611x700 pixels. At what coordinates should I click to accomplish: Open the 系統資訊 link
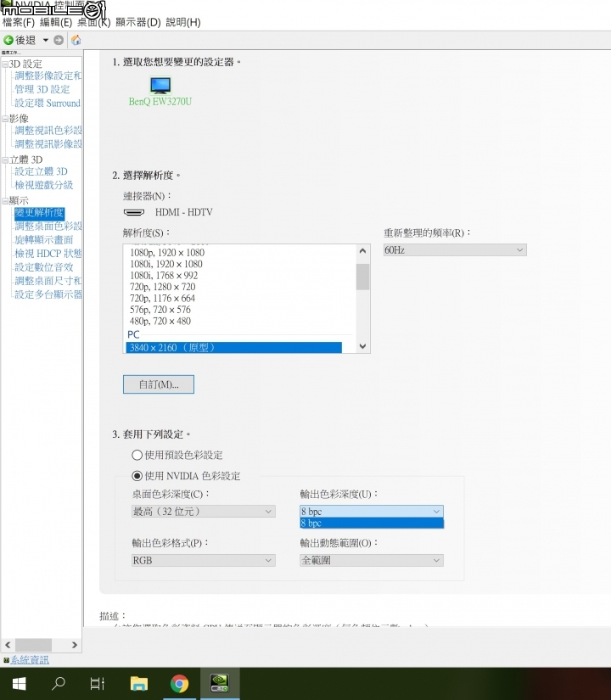30,660
